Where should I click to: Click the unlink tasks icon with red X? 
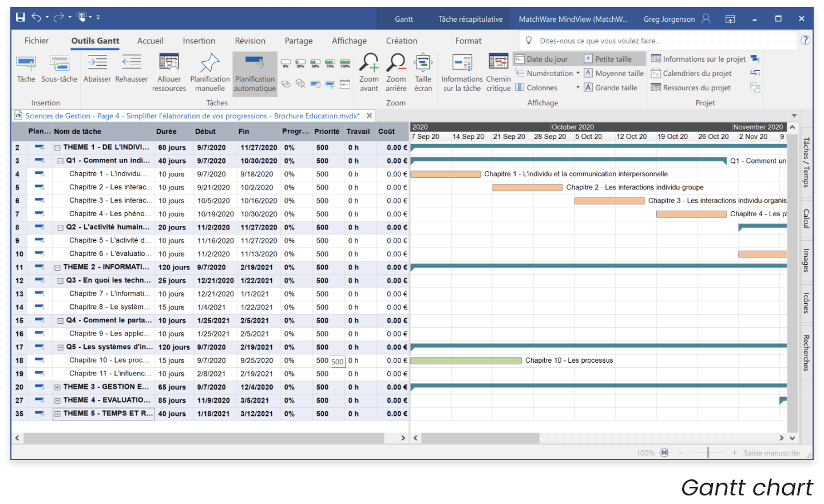coord(300,84)
